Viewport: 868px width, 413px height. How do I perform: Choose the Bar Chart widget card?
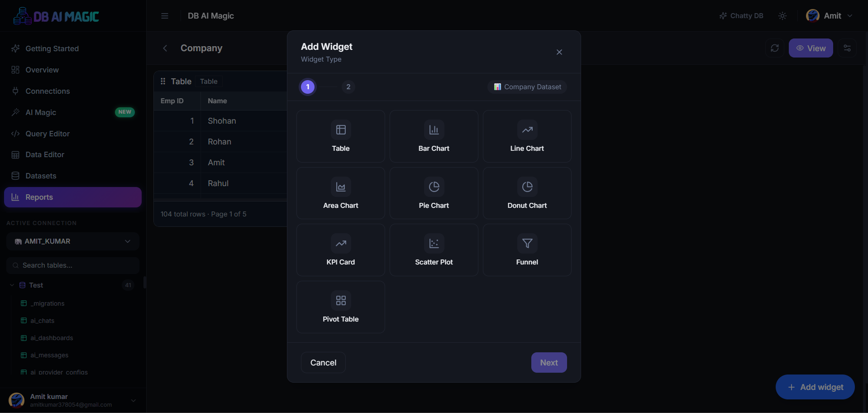(x=434, y=136)
